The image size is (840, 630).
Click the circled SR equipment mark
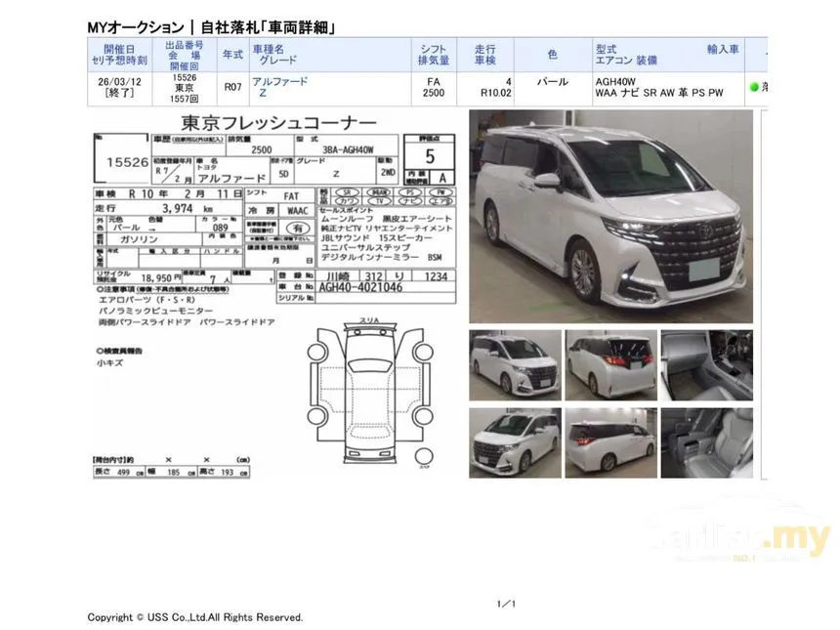pyautogui.click(x=347, y=191)
